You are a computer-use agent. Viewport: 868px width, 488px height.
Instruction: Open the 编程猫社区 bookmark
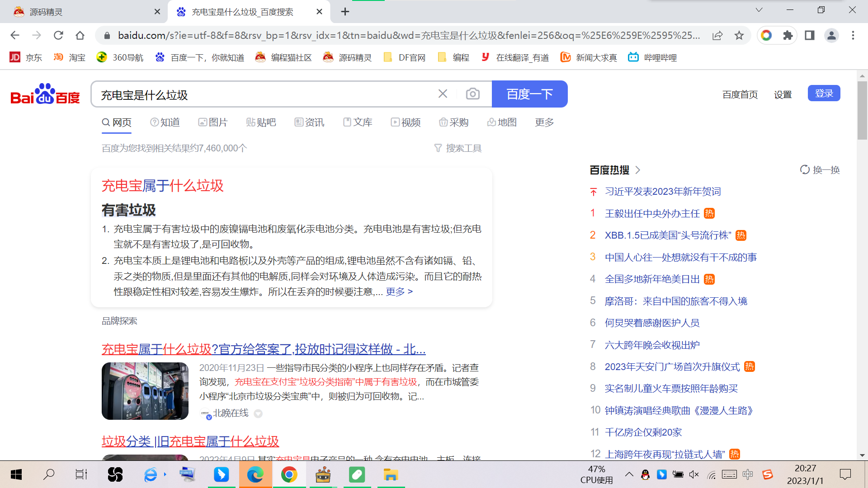(x=283, y=57)
